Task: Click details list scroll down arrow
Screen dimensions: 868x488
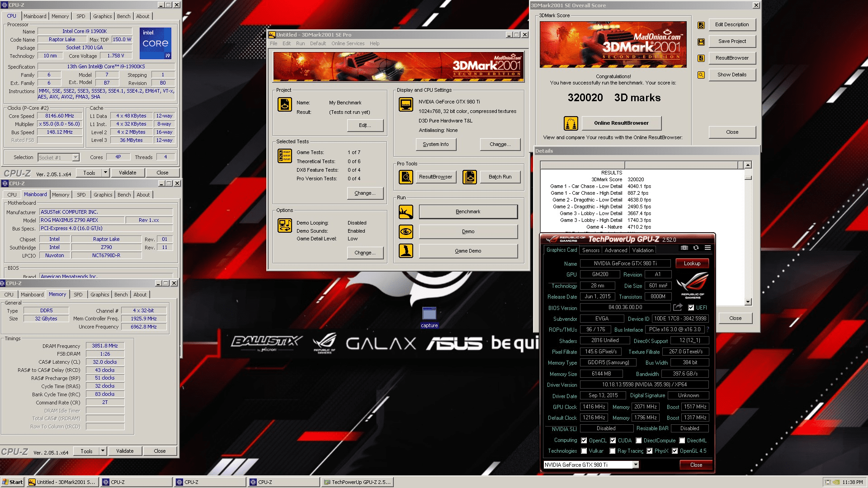Action: [748, 302]
